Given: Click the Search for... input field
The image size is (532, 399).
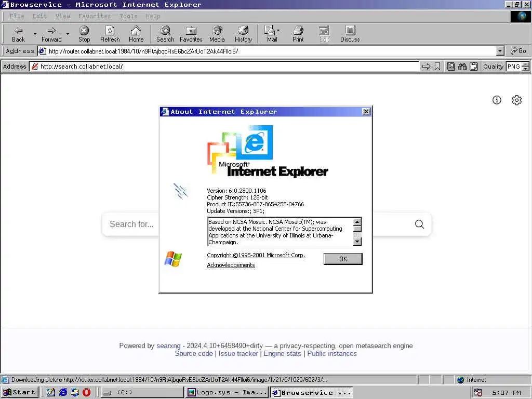Looking at the screenshot, I should coord(132,224).
